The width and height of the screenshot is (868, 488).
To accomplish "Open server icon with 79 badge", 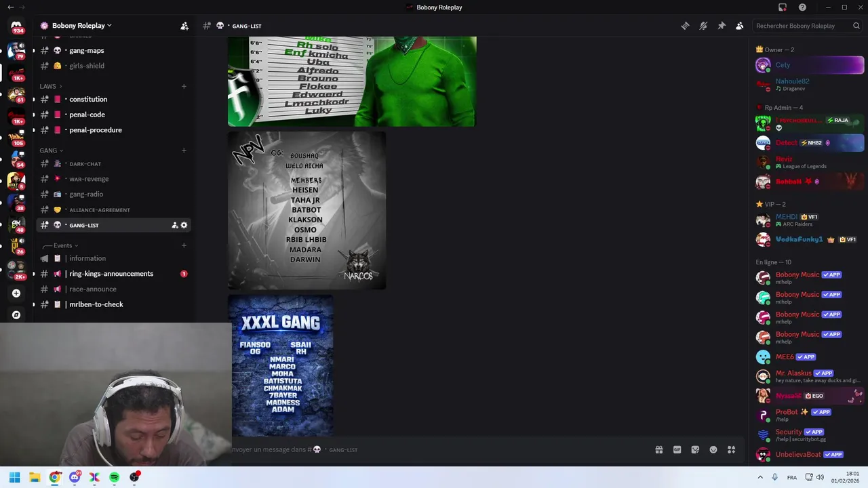I will coord(16,52).
